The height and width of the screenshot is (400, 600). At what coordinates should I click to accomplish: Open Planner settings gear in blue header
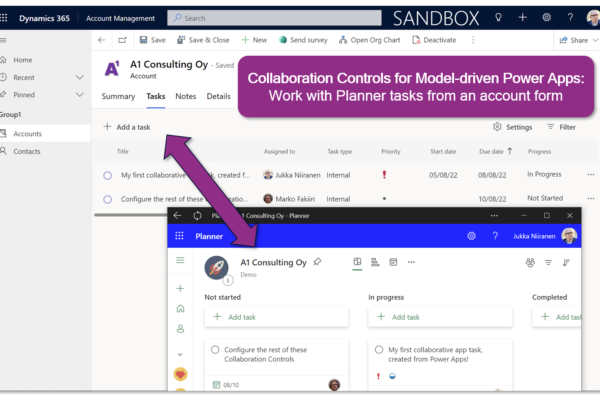(471, 236)
